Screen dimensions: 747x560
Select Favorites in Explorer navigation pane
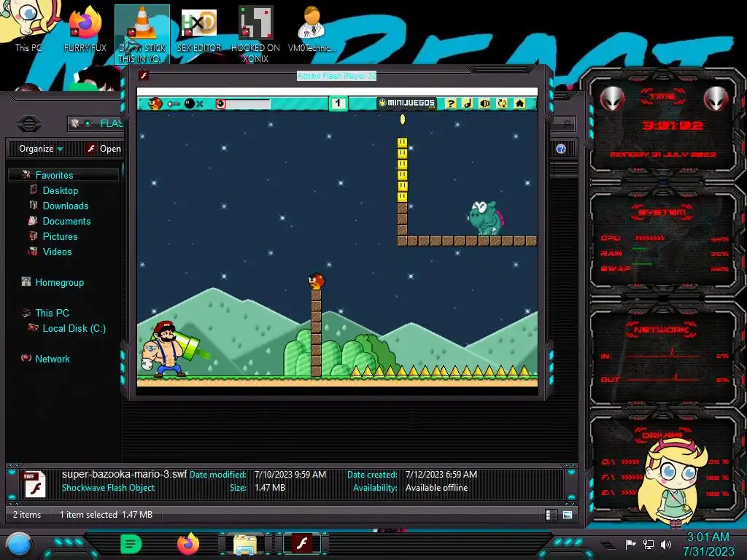tap(54, 175)
